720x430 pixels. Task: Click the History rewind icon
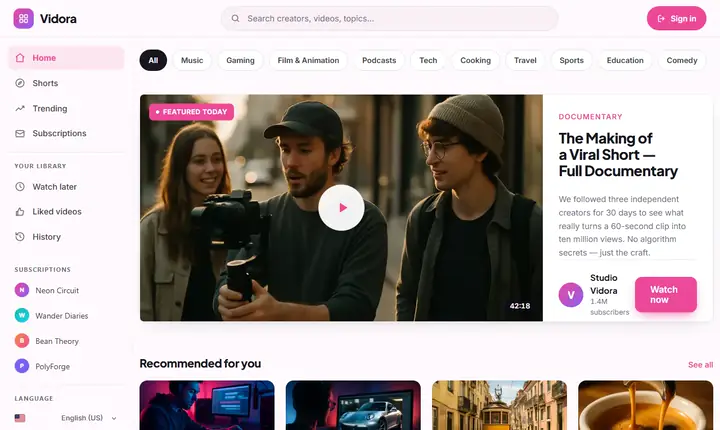click(20, 237)
